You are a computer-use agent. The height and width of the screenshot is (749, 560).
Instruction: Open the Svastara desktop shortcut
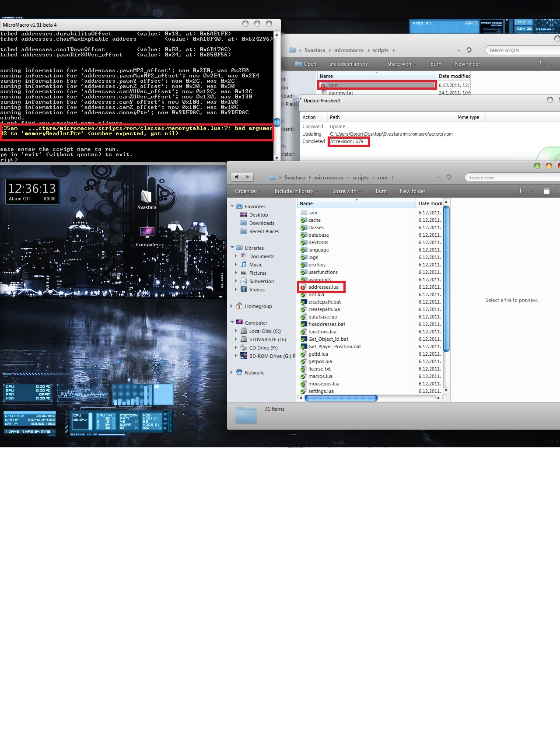click(147, 196)
